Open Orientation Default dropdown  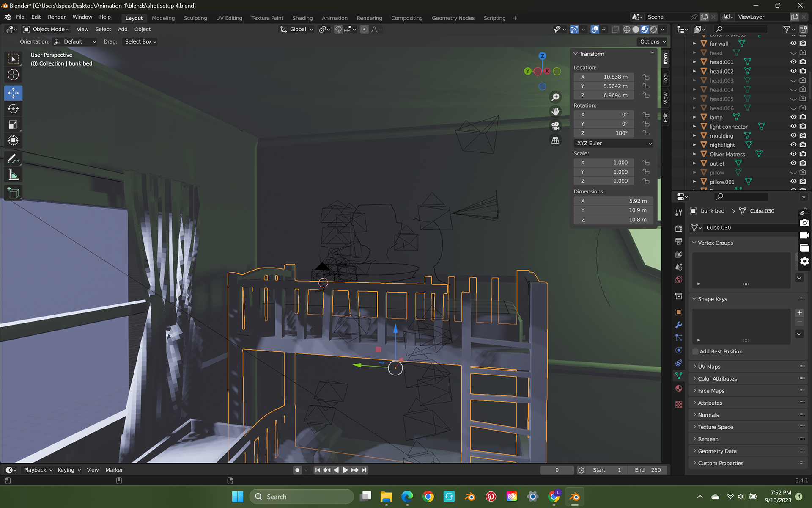pos(75,41)
